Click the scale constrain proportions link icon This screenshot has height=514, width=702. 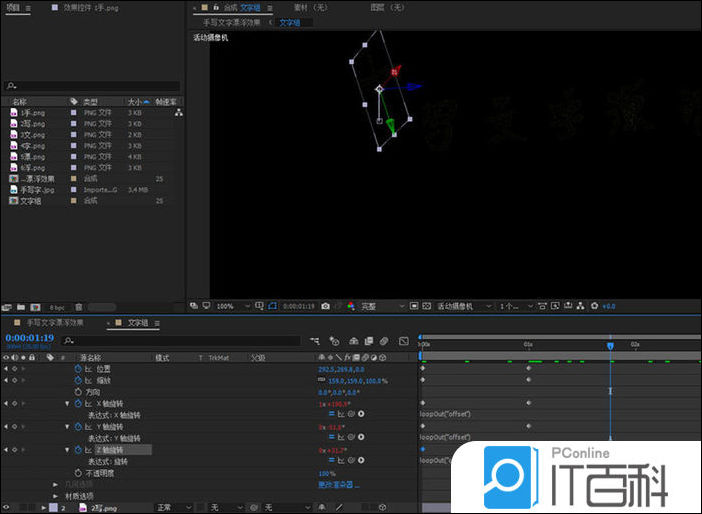coord(321,380)
